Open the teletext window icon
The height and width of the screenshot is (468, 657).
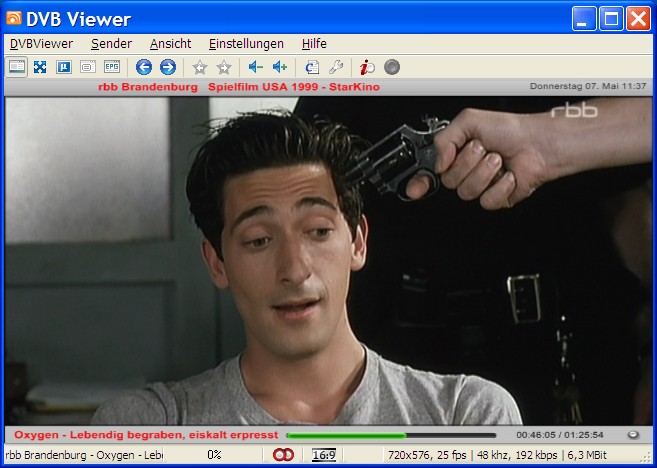pyautogui.click(x=88, y=67)
